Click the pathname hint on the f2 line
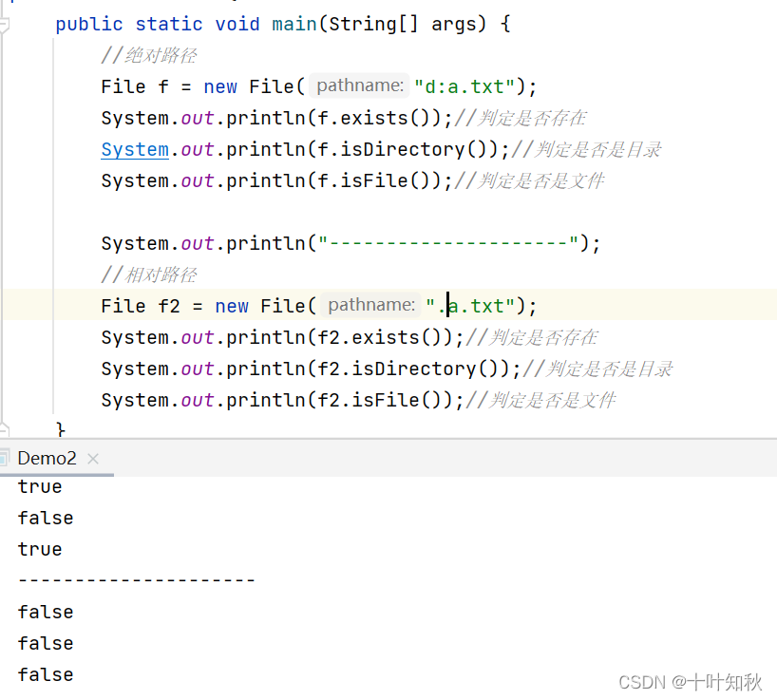The image size is (777, 700). click(x=371, y=305)
